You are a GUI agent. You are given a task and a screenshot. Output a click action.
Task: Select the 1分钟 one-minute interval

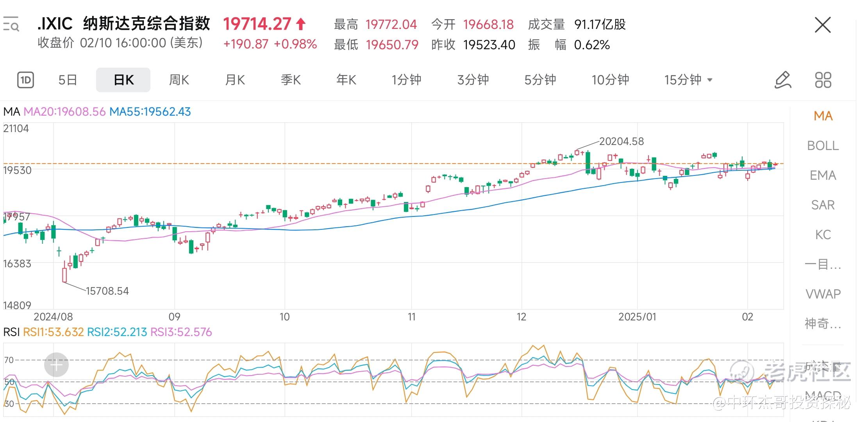[406, 80]
